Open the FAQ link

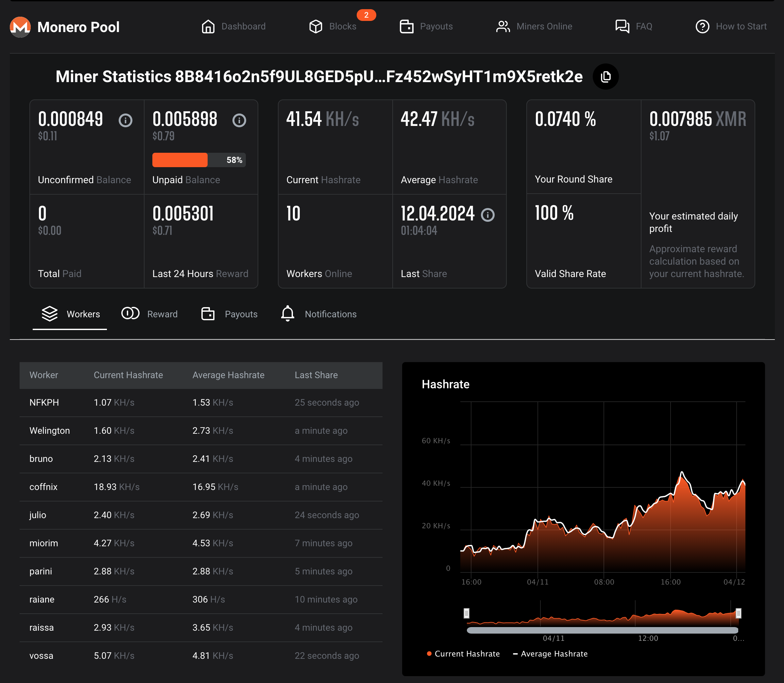click(634, 27)
